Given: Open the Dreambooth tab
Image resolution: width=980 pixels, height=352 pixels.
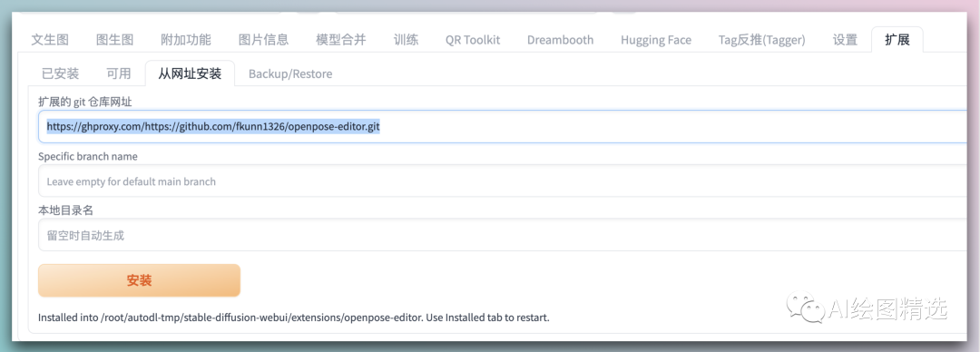Looking at the screenshot, I should [x=560, y=40].
